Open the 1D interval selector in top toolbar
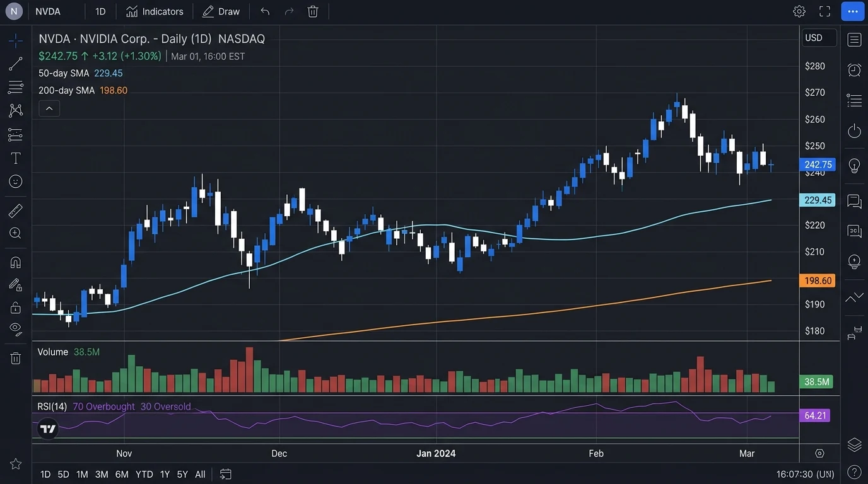This screenshot has height=484, width=868. (x=100, y=11)
